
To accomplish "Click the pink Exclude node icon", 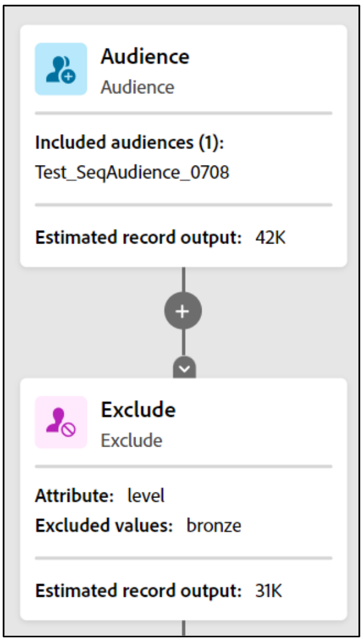I will click(61, 422).
